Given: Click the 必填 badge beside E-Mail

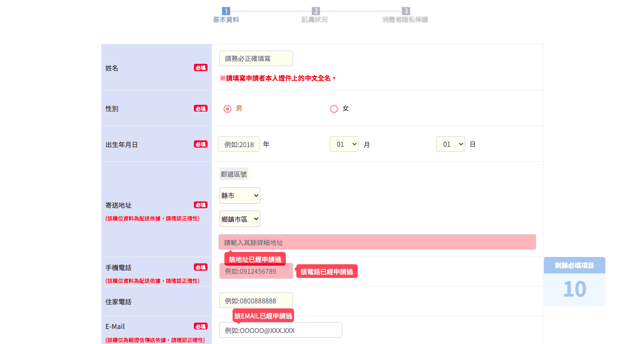Looking at the screenshot, I should tap(201, 326).
